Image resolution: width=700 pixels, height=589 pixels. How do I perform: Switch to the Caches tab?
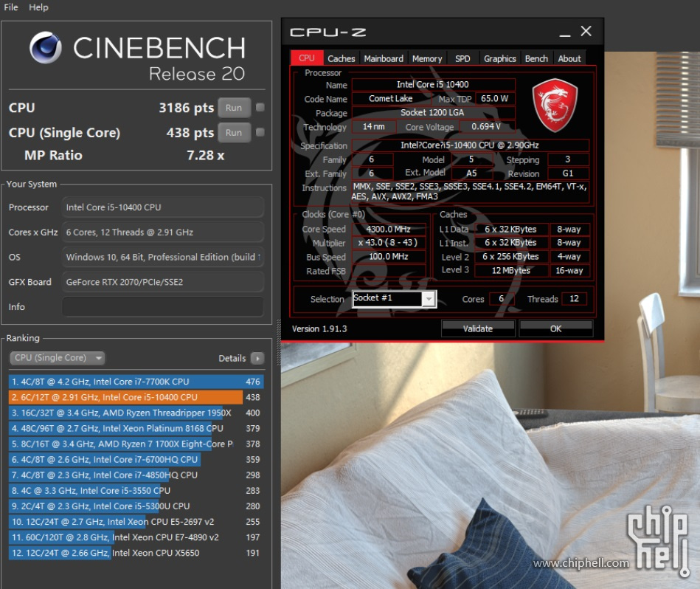(341, 58)
